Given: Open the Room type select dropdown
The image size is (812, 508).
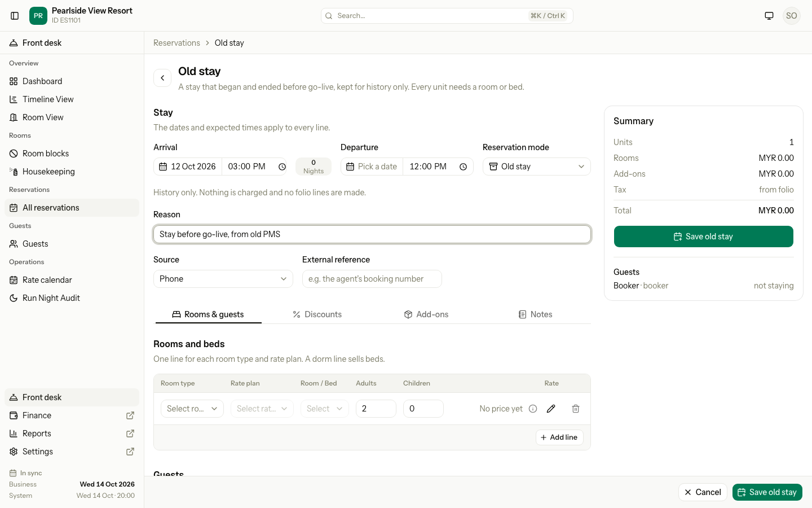Looking at the screenshot, I should point(192,409).
